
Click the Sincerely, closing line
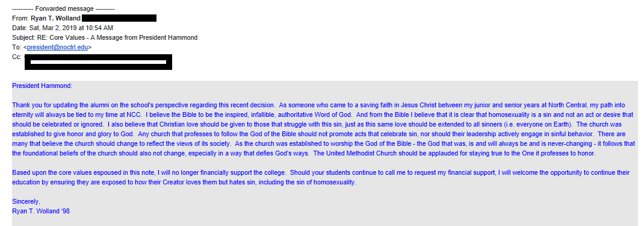pyautogui.click(x=26, y=201)
